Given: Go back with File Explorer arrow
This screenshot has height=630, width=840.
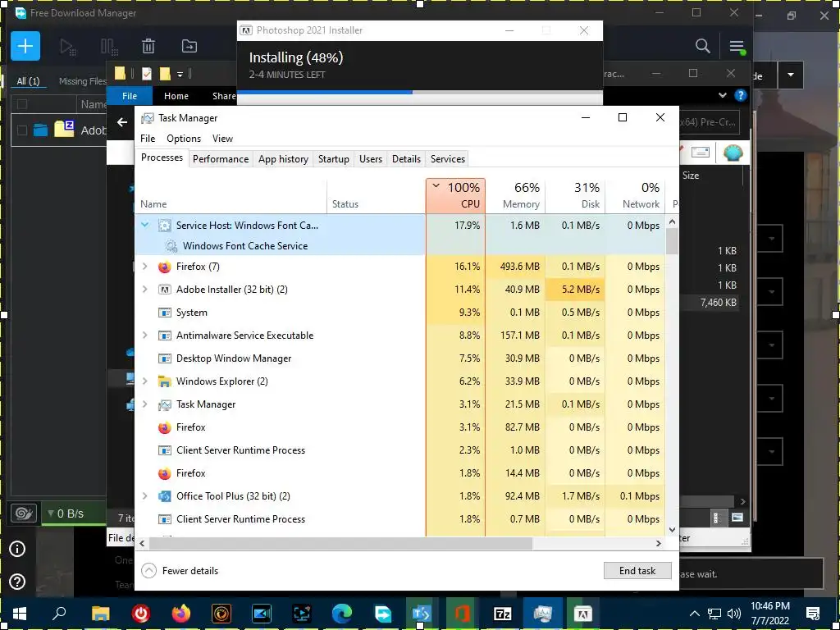Looking at the screenshot, I should click(x=122, y=122).
